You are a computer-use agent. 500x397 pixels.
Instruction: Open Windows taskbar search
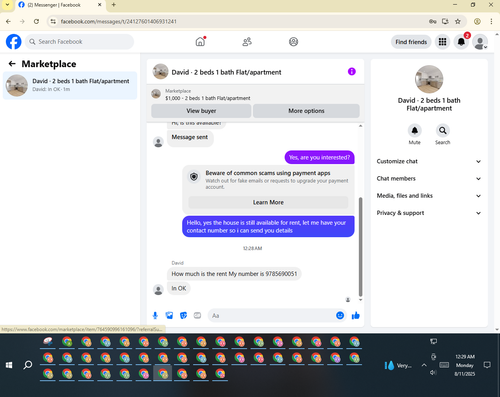28,365
